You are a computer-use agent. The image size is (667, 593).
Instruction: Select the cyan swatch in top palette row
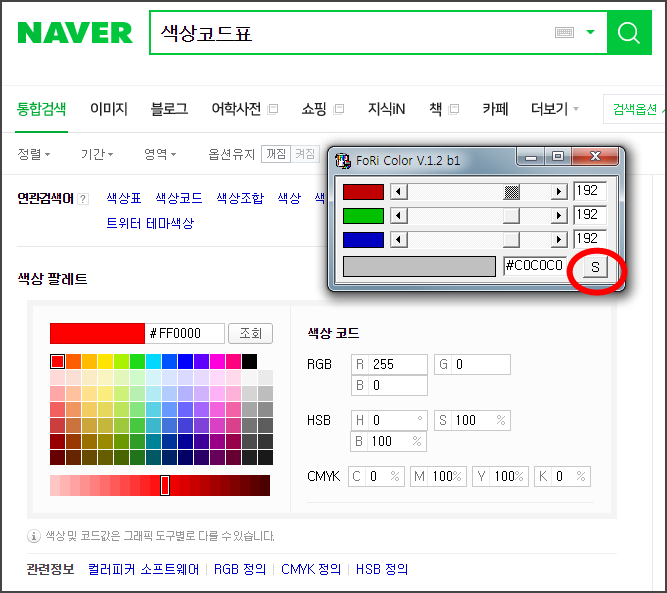click(153, 362)
